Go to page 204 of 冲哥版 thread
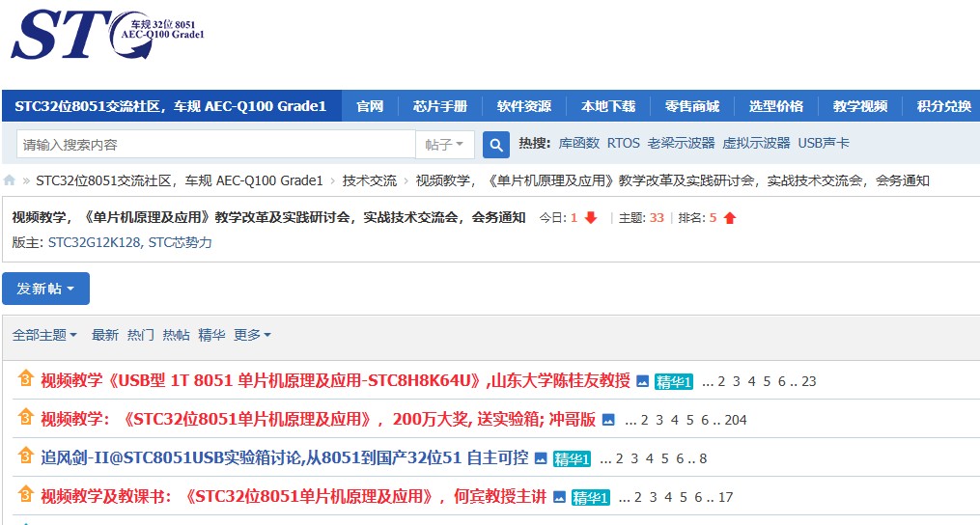Image resolution: width=980 pixels, height=525 pixels. pyautogui.click(x=736, y=420)
